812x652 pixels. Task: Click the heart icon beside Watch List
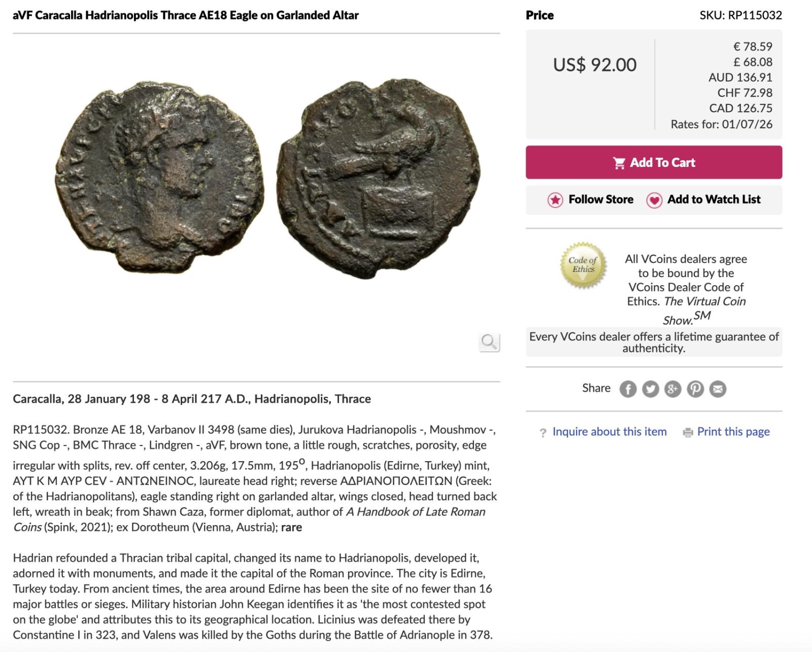click(654, 200)
